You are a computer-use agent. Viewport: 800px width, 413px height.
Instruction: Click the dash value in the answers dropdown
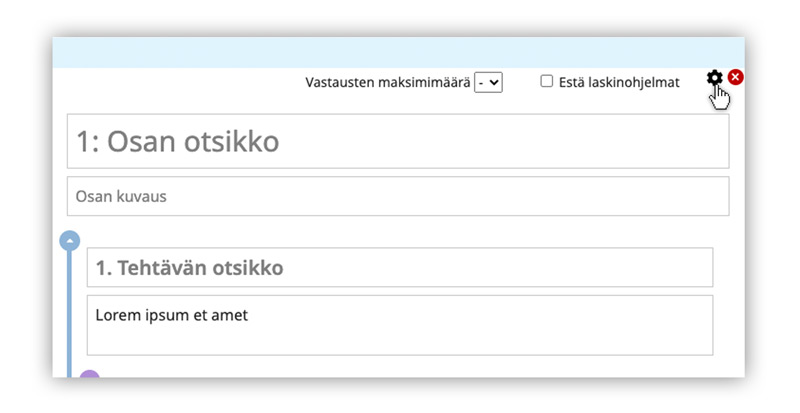click(482, 83)
